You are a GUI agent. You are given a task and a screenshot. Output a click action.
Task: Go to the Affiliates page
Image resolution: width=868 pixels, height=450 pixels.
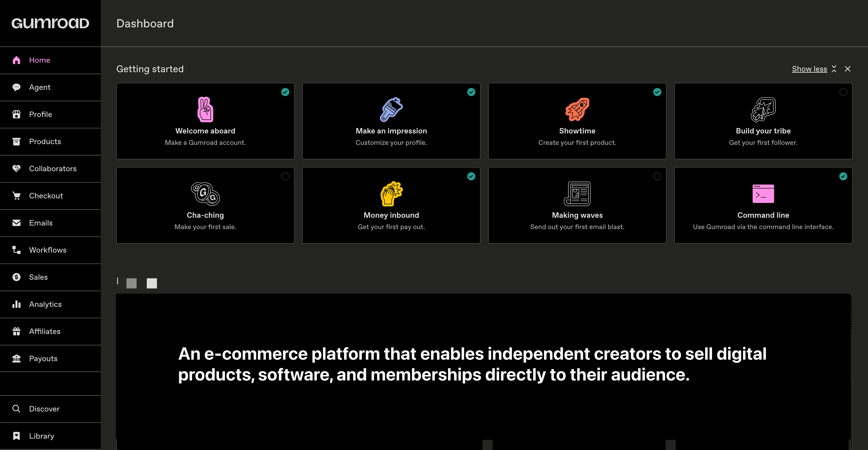click(x=50, y=331)
